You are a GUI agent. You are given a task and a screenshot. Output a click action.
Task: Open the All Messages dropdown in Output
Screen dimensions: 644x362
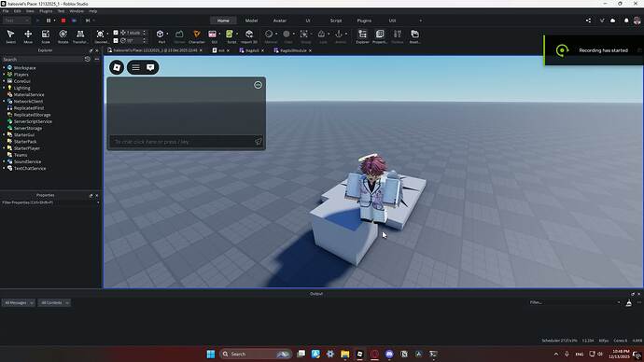19,303
